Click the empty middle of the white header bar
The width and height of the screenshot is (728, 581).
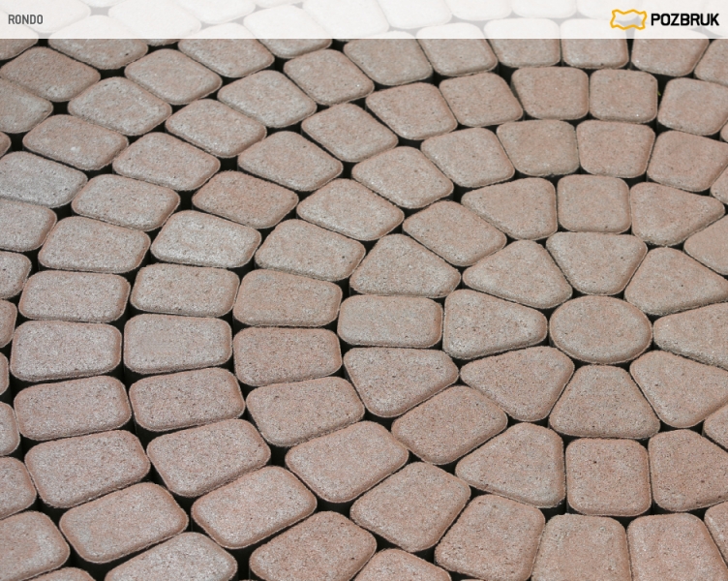[x=319, y=19]
